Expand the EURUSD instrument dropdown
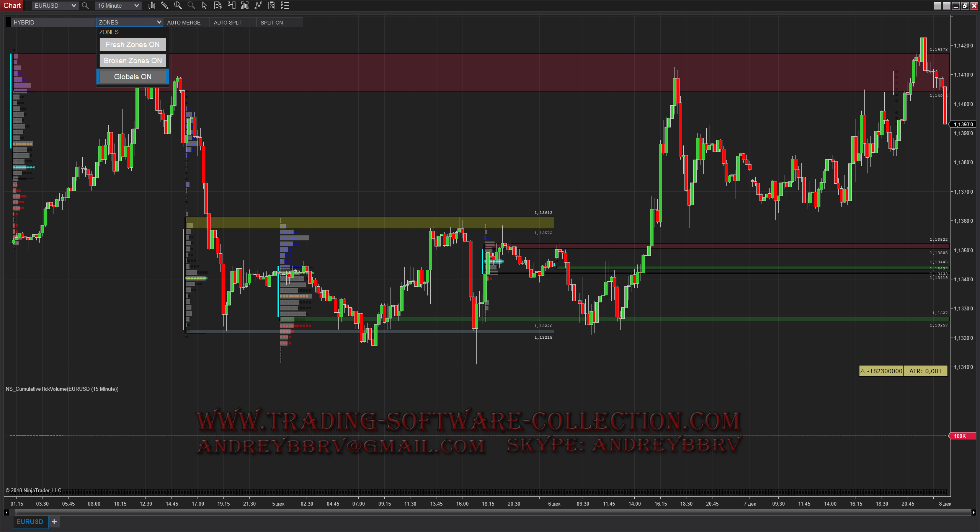This screenshot has width=980, height=532. [x=73, y=6]
